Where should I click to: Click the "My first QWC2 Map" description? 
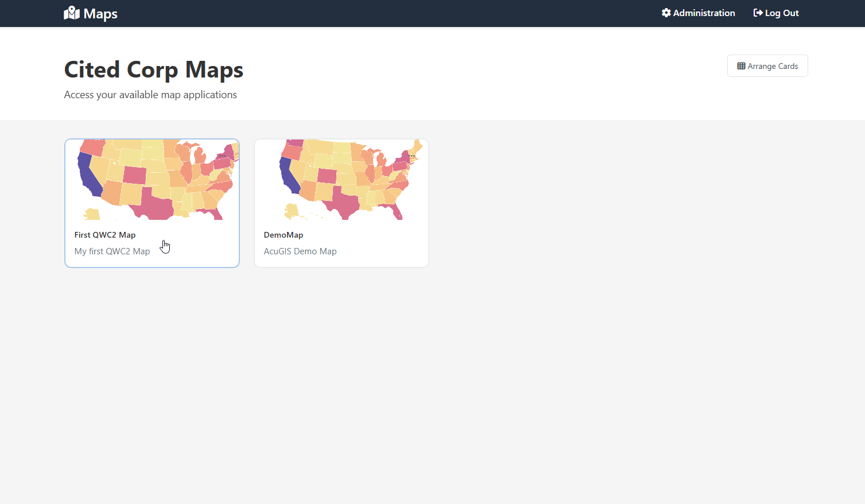(112, 251)
